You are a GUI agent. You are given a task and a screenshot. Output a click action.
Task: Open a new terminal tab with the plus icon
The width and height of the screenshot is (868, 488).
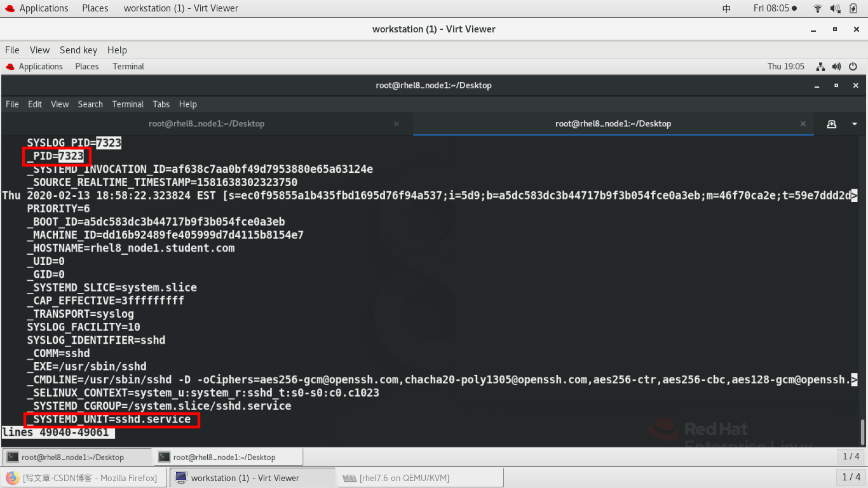point(831,124)
